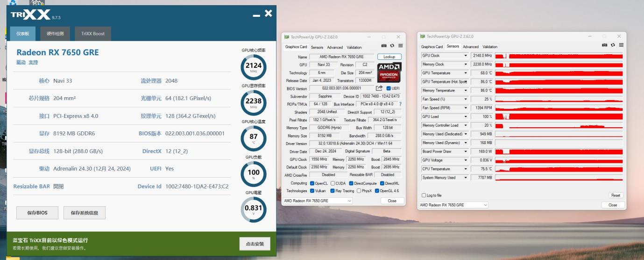Open the GPU Load sensor dropdown
The height and width of the screenshot is (260, 644).
point(466,116)
